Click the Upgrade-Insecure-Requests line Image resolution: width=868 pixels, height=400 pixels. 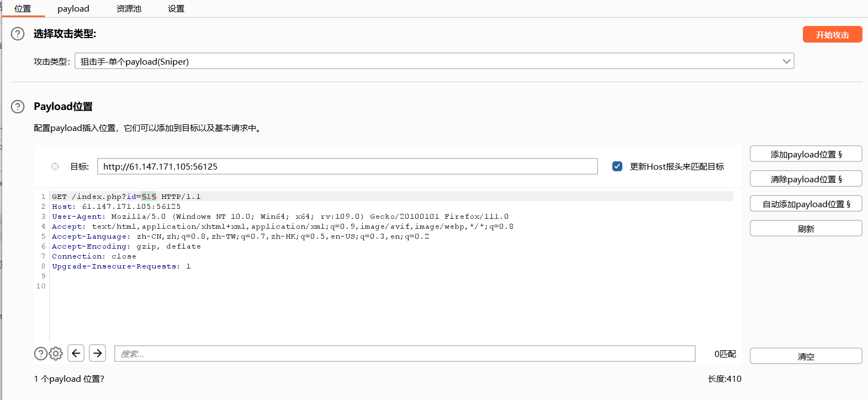coord(121,266)
